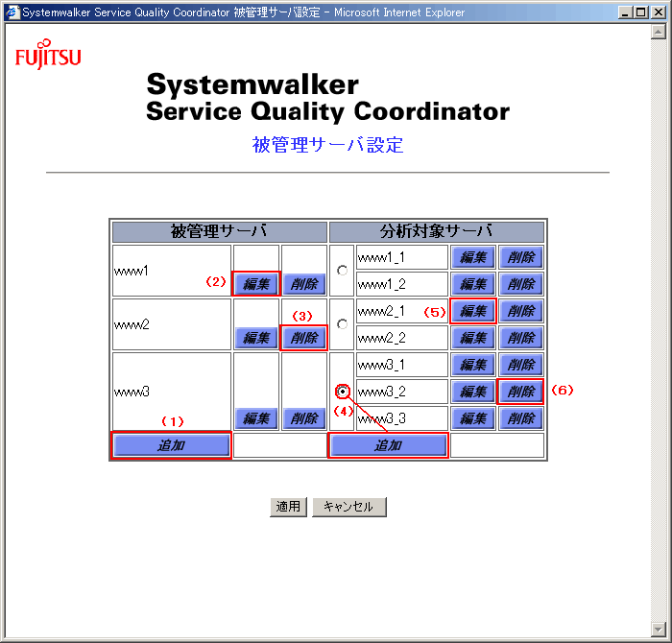This screenshot has height=643, width=672.
Task: Edit analysis target www3_2
Action: point(473,392)
